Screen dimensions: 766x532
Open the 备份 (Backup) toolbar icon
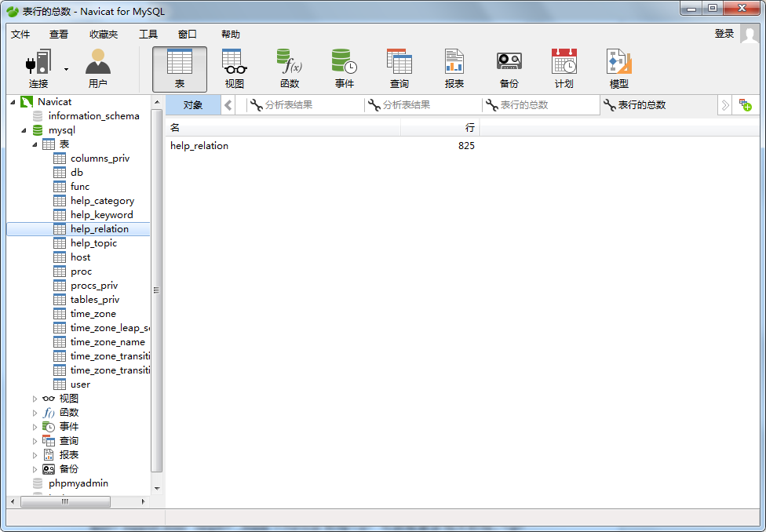(509, 67)
